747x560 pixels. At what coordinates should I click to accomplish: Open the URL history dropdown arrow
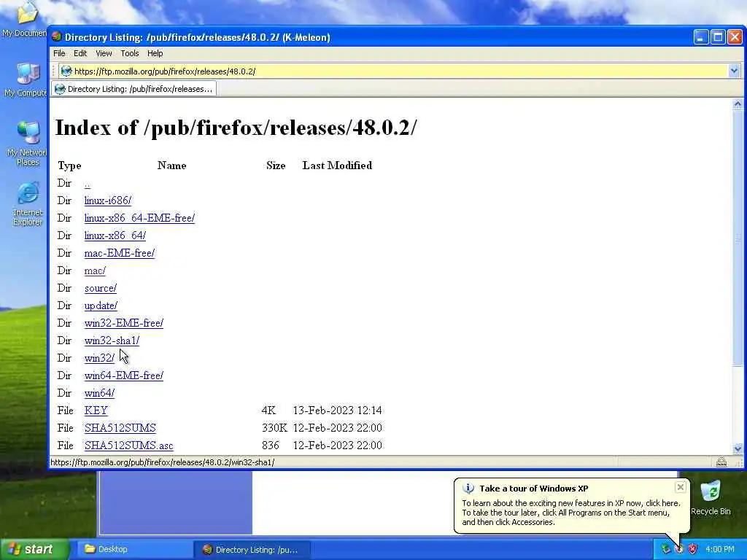(734, 71)
